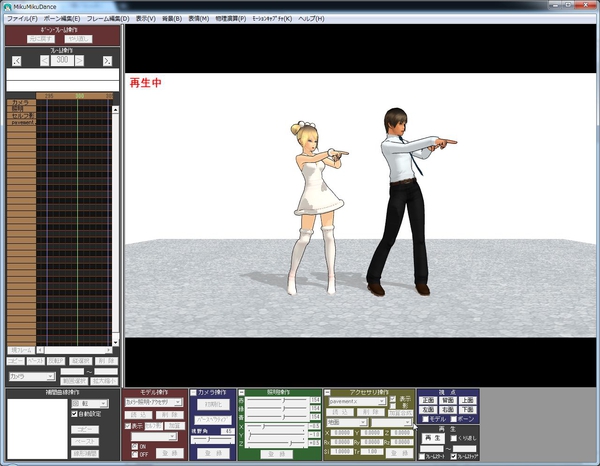Open the 地面 attachment dropdown

pyautogui.click(x=347, y=422)
